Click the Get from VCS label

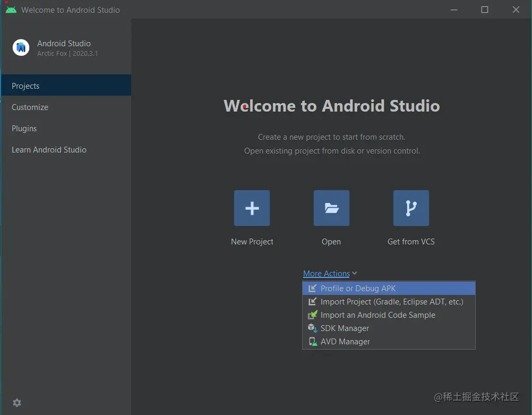point(411,241)
